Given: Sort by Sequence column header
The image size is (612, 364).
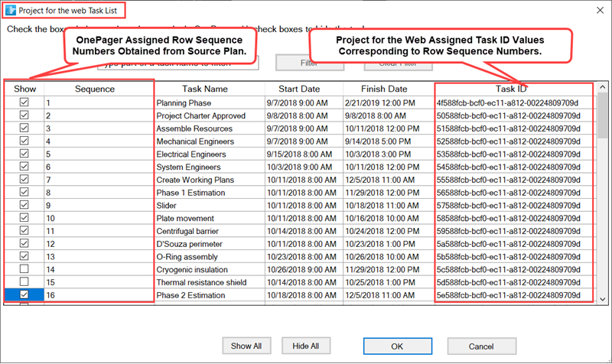Looking at the screenshot, I should pos(94,89).
